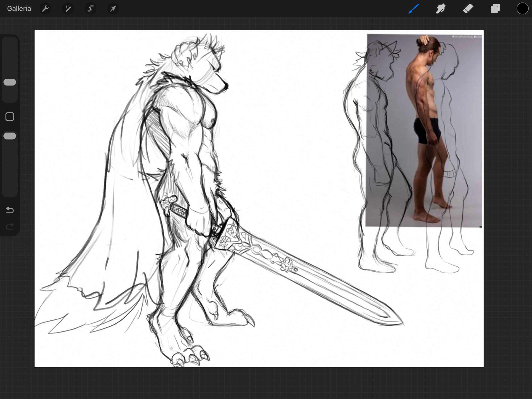Open the Layers panel

pos(495,9)
